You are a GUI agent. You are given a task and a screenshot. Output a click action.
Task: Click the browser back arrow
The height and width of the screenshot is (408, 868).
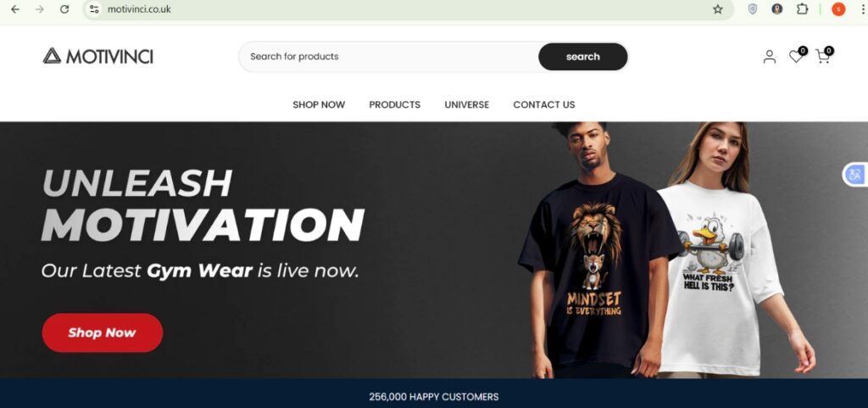click(15, 9)
